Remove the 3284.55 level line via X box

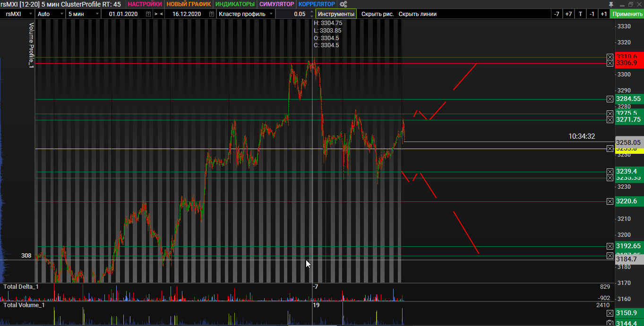pos(610,99)
